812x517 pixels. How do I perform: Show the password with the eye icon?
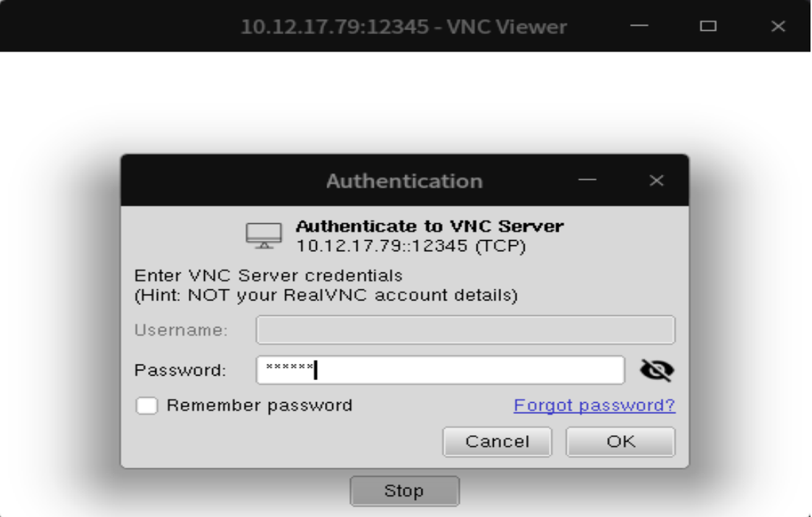(657, 370)
